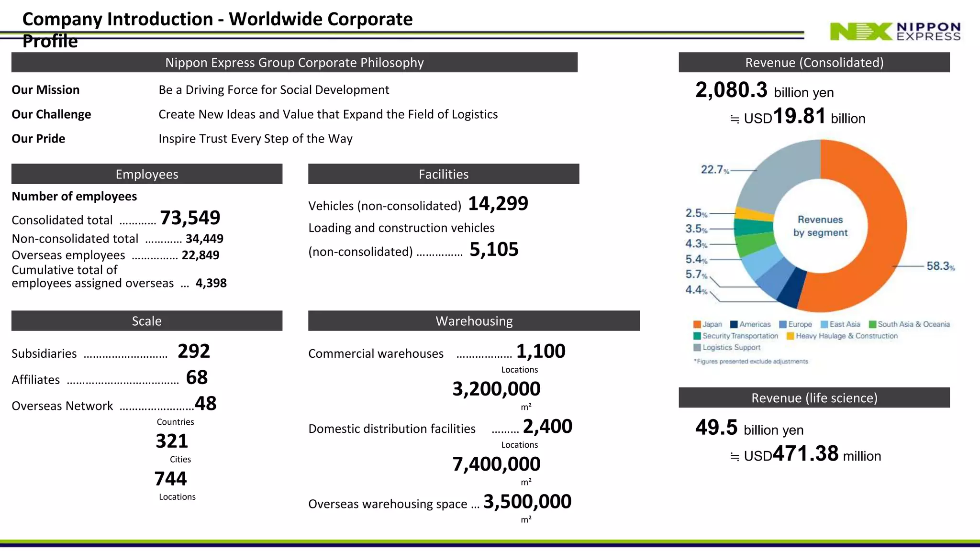Viewport: 980px width, 551px height.
Task: Click the East Asia legend square
Action: click(824, 324)
